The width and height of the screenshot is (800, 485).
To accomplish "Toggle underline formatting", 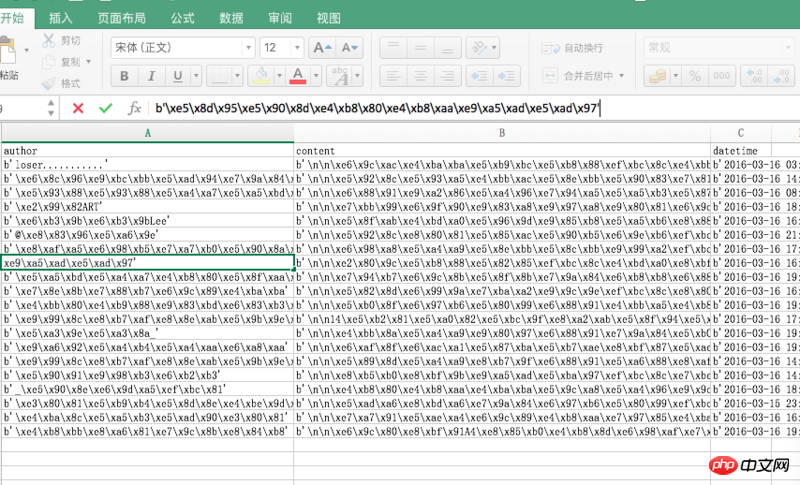I will click(x=178, y=76).
